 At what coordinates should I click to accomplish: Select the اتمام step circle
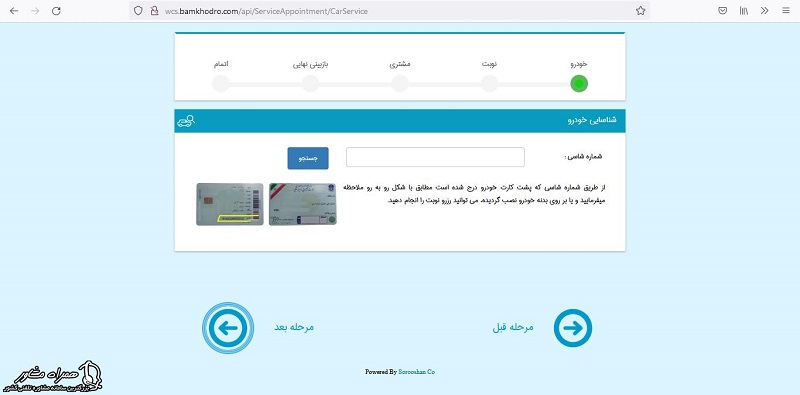[x=221, y=83]
